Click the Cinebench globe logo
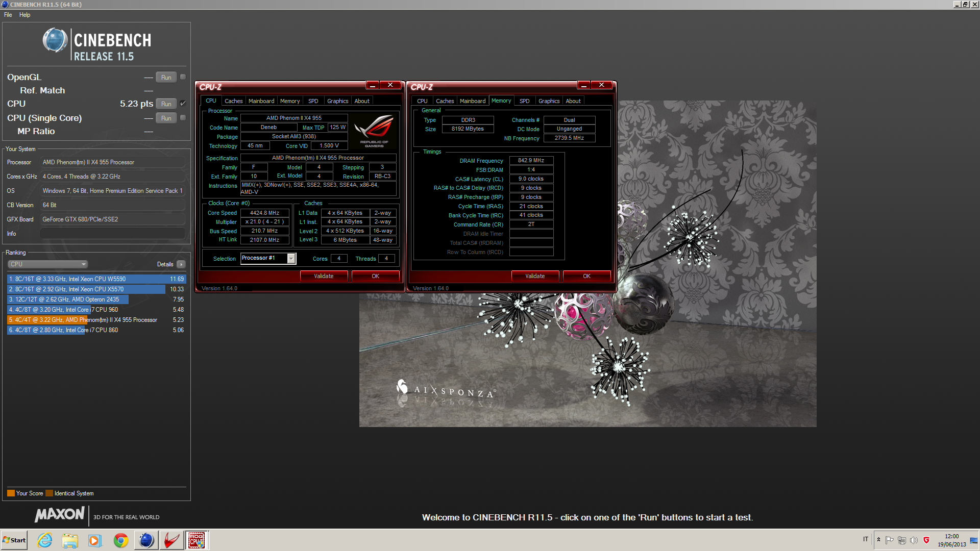 tap(55, 40)
